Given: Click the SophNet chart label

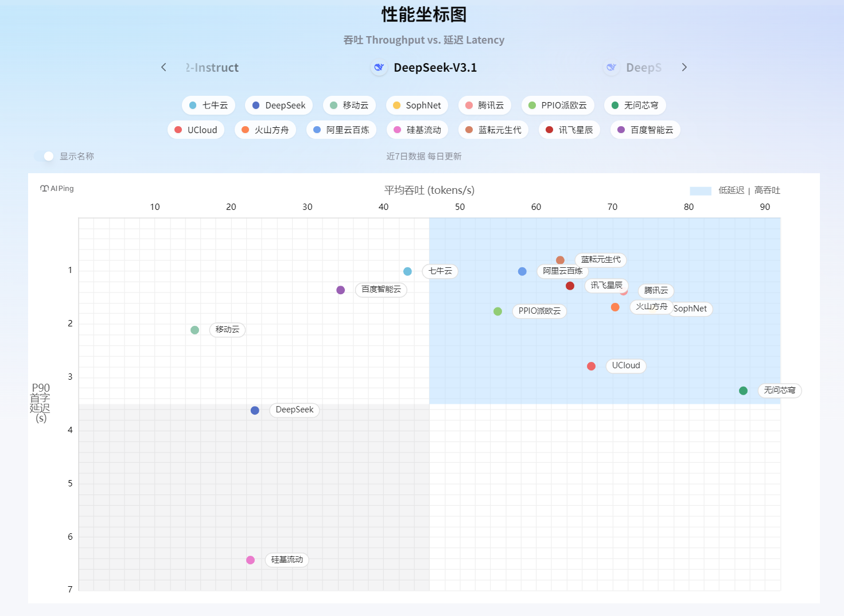Looking at the screenshot, I should [x=692, y=309].
